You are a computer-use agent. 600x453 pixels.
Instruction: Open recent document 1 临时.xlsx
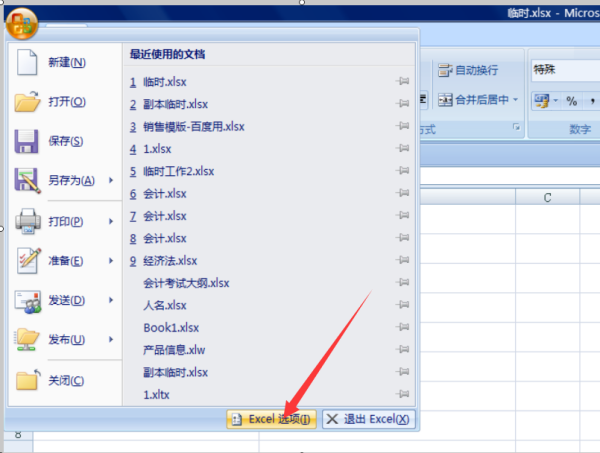coord(268,82)
